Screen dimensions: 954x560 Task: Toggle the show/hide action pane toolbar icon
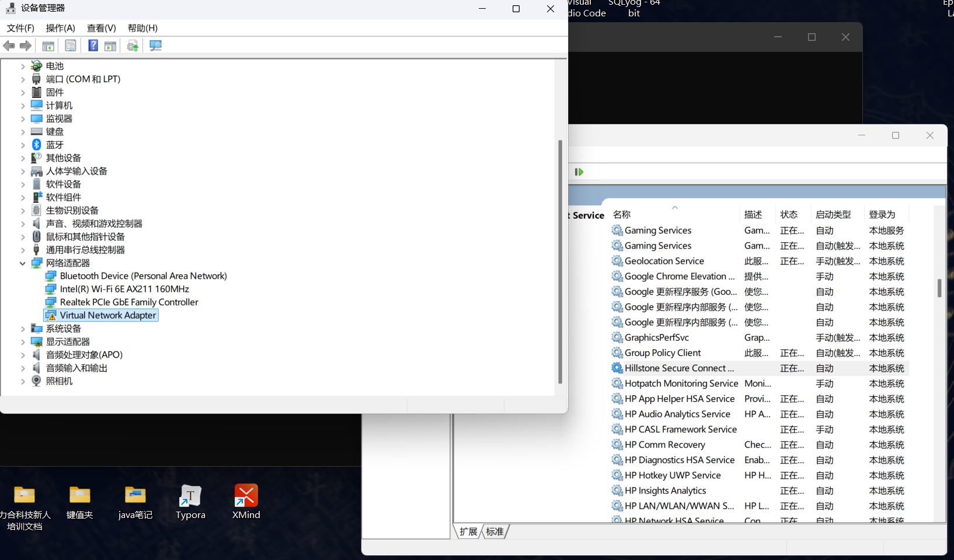(x=110, y=45)
